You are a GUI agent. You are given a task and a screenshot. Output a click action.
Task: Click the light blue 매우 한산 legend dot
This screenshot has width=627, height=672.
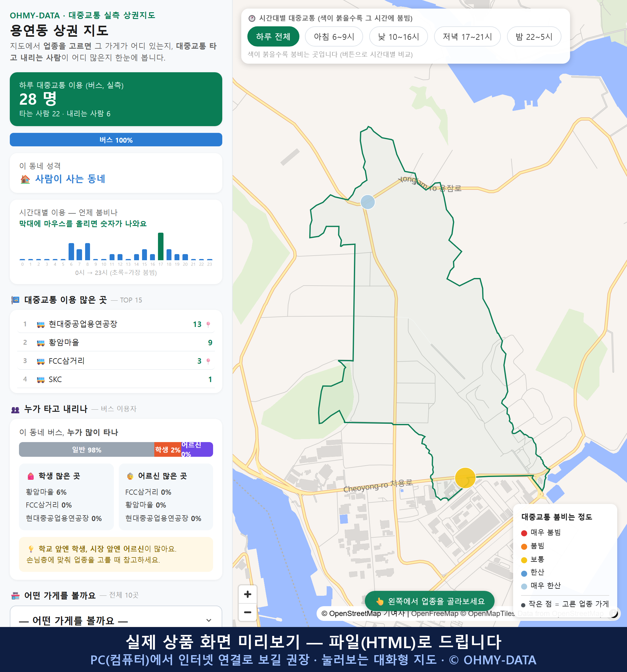tap(524, 587)
